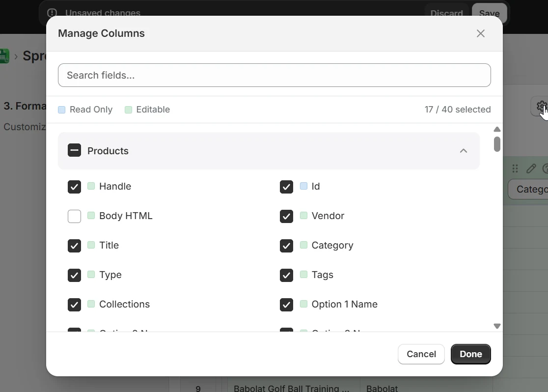Click the 'Manage Columns' dialog title

click(x=101, y=33)
